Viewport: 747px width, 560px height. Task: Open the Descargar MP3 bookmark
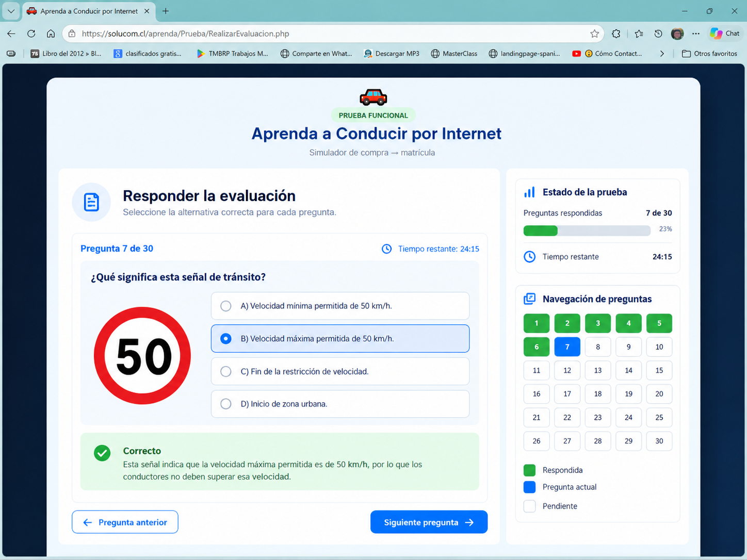pos(392,54)
